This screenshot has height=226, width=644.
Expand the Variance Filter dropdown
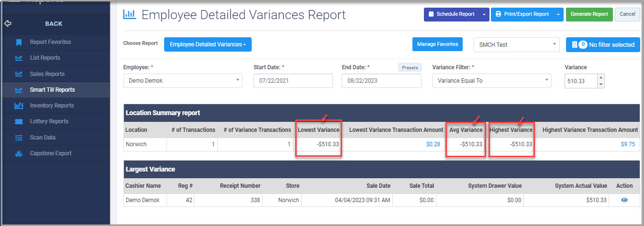click(491, 81)
